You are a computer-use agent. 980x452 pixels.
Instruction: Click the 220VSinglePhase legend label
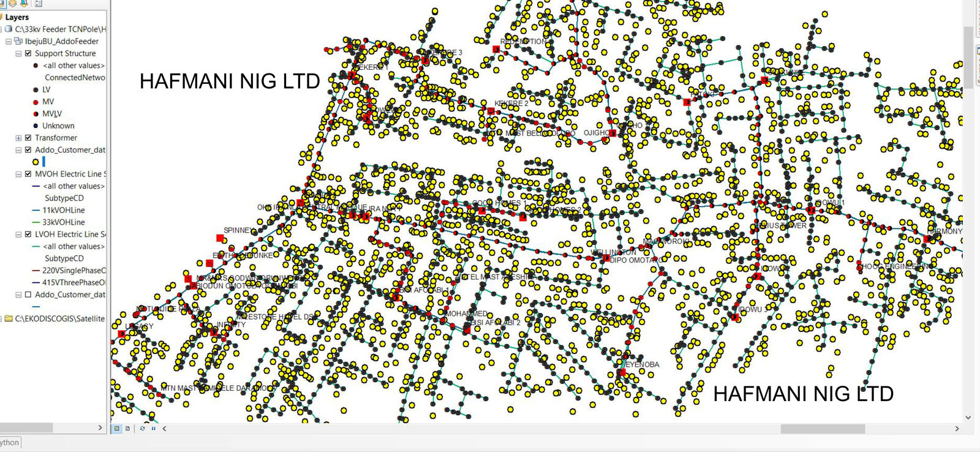[x=74, y=270]
